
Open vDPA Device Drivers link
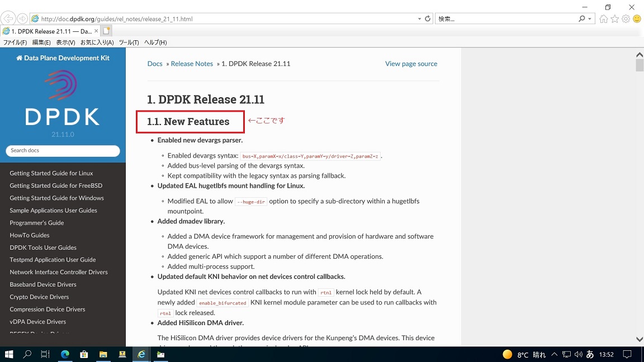tap(38, 322)
